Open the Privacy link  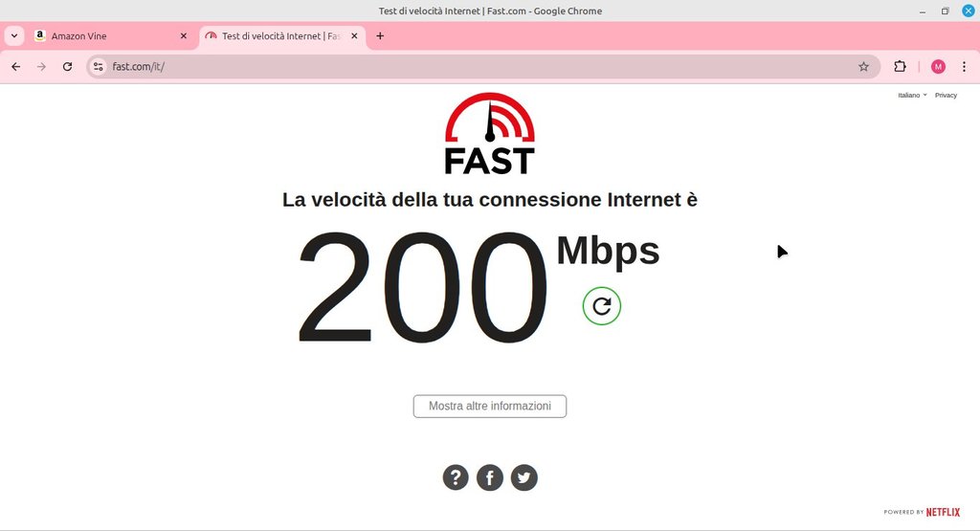(x=946, y=95)
